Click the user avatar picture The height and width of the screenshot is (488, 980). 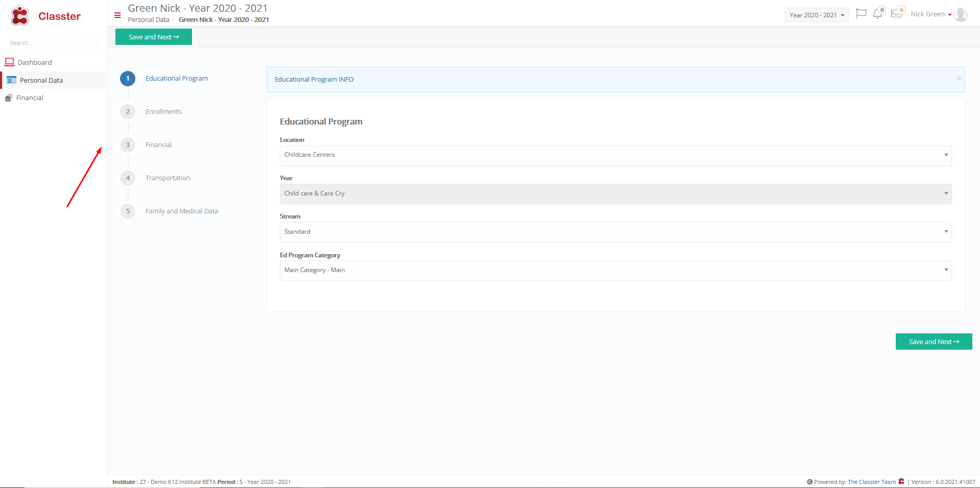pos(961,15)
